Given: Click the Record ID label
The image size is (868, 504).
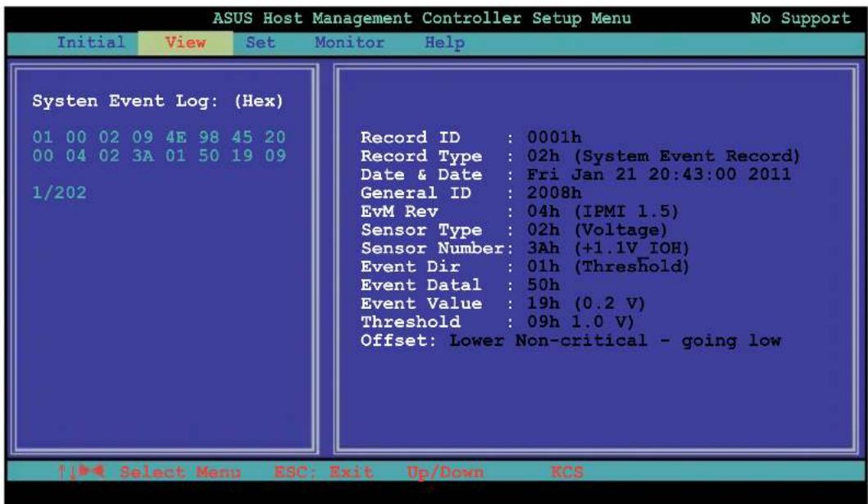Looking at the screenshot, I should click(410, 137).
